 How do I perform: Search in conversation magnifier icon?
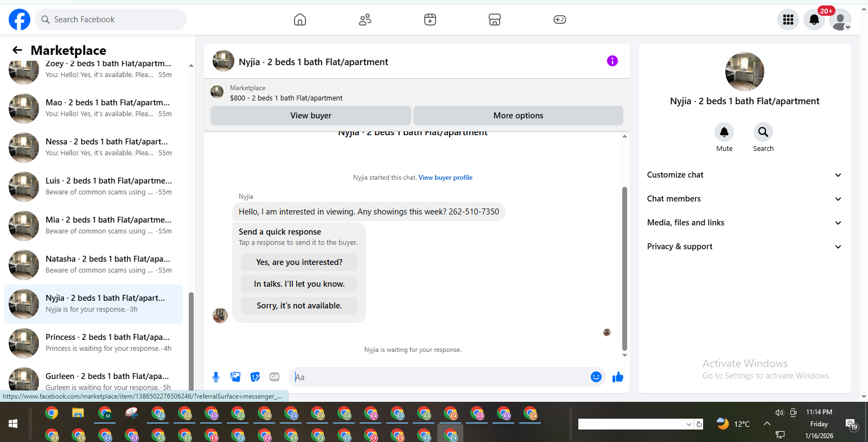click(763, 132)
